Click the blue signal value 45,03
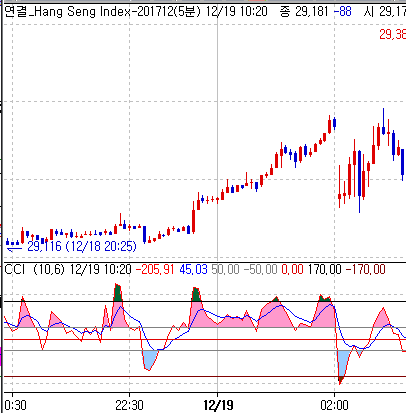Screen dimensions: 406x413 (193, 269)
